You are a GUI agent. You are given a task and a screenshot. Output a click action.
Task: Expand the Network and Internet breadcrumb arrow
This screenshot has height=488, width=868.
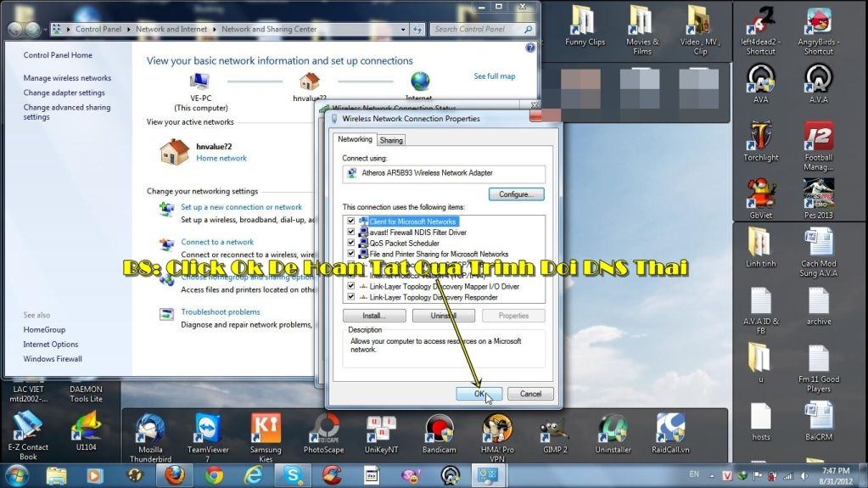coord(216,29)
